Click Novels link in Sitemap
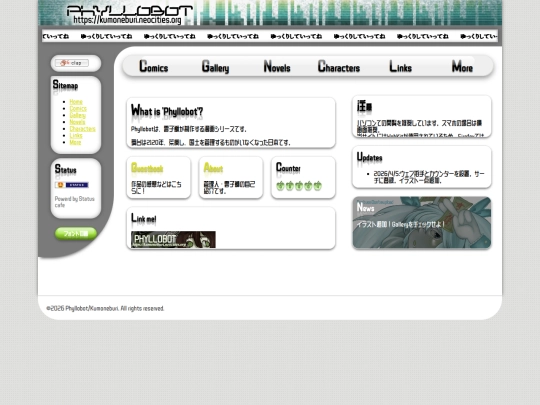Viewport: 540px width, 405px height. pos(77,122)
